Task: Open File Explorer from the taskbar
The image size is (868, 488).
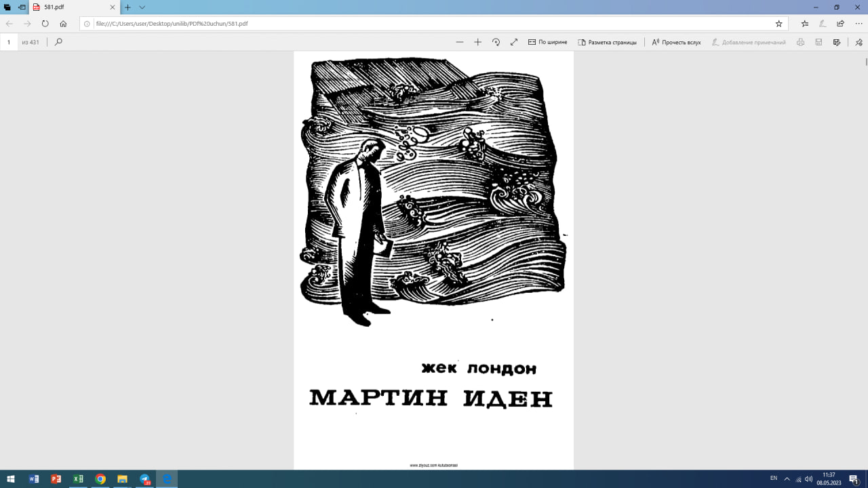Action: [123, 479]
